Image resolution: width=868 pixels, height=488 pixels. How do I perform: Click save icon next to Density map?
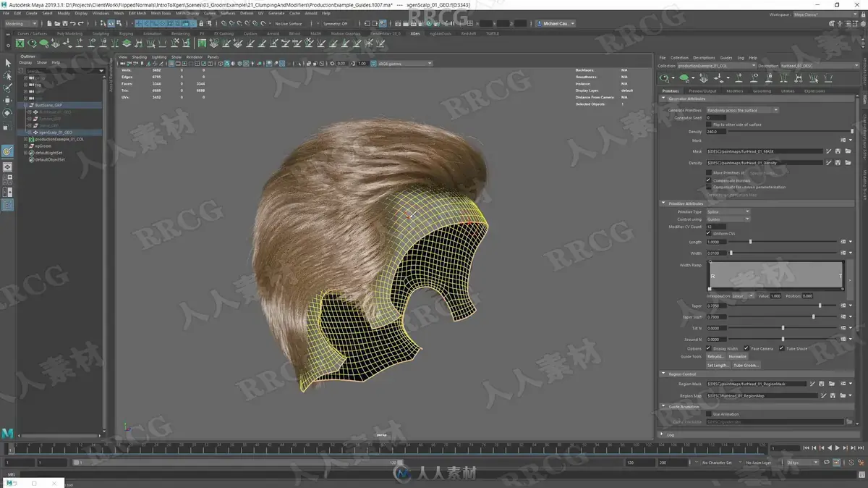click(x=838, y=163)
